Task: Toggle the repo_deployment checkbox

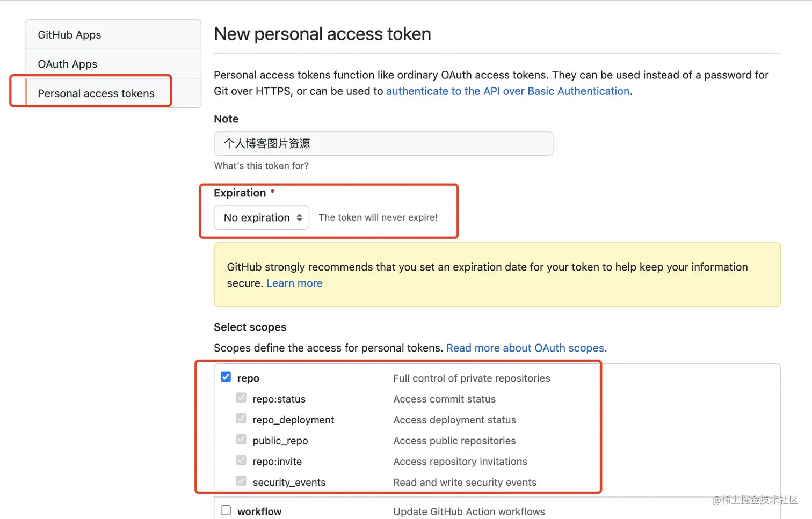Action: [241, 419]
